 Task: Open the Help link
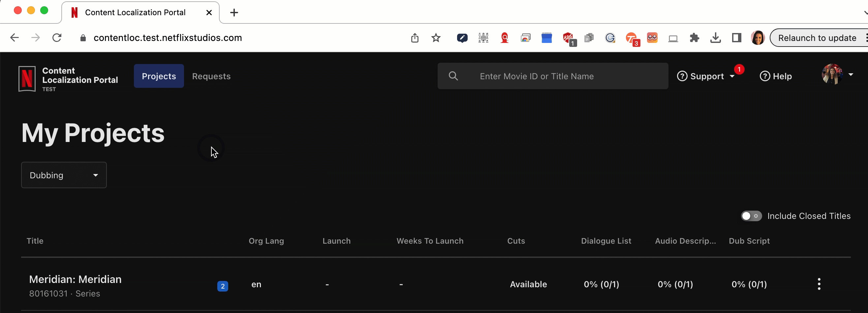click(x=775, y=76)
